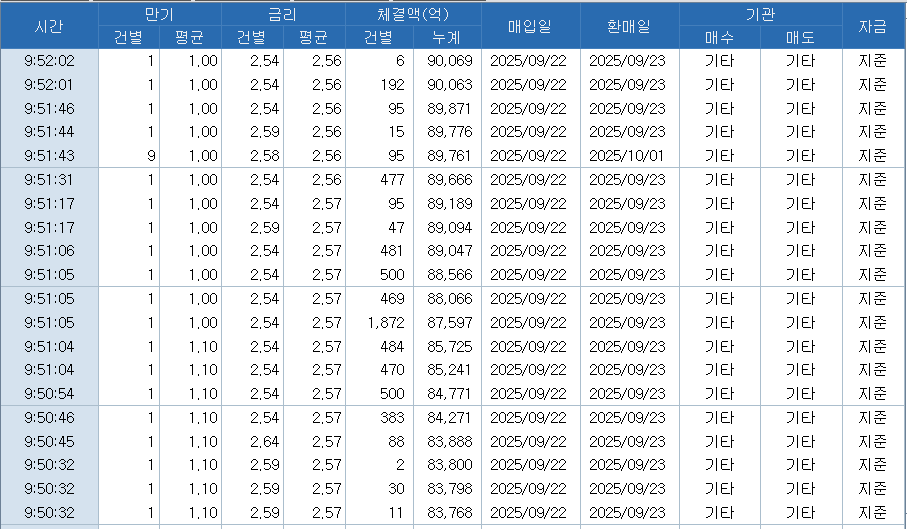907x529 pixels.
Task: Click the 2.64 금리 cell
Action: click(x=251, y=441)
